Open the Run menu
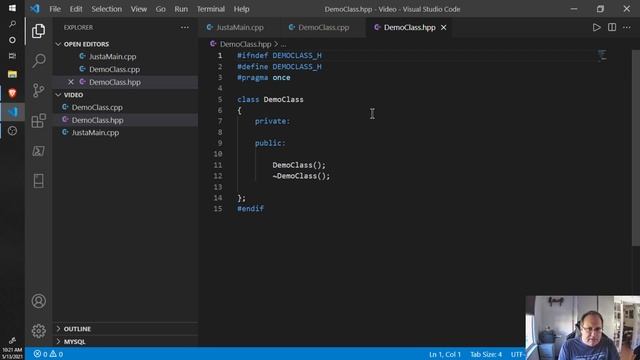Screen dimensions: 640x360 click(181, 9)
